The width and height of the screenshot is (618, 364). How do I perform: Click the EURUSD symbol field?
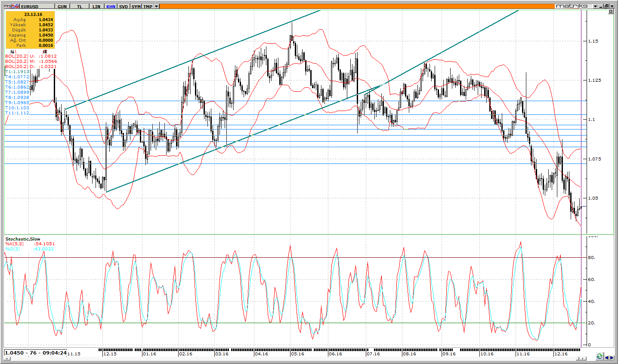pyautogui.click(x=38, y=6)
